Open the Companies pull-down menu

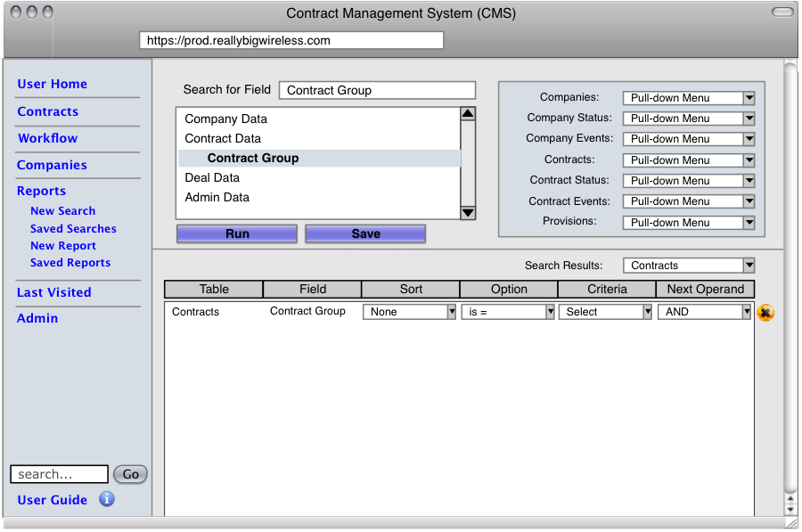coord(688,98)
